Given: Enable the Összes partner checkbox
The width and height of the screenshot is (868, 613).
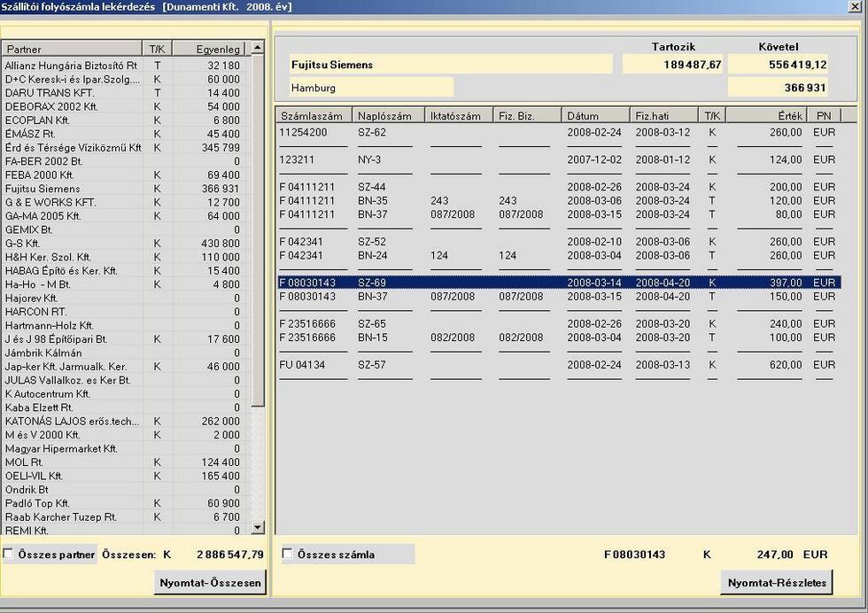Looking at the screenshot, I should (8, 554).
